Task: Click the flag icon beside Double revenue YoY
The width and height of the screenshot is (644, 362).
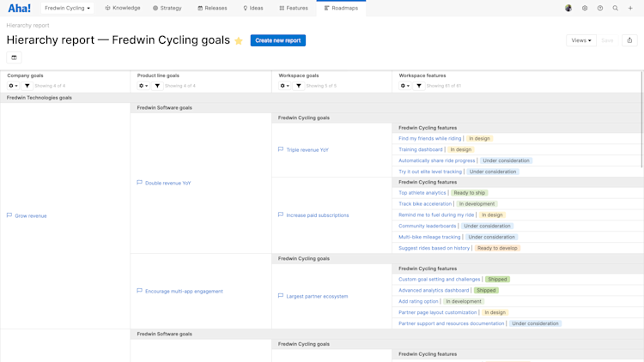Action: coord(140,183)
